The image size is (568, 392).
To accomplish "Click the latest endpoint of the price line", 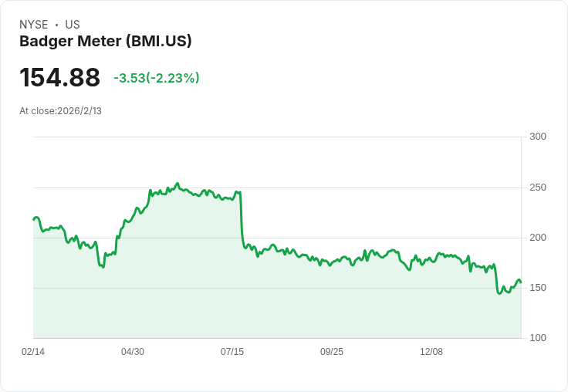I will [x=521, y=282].
